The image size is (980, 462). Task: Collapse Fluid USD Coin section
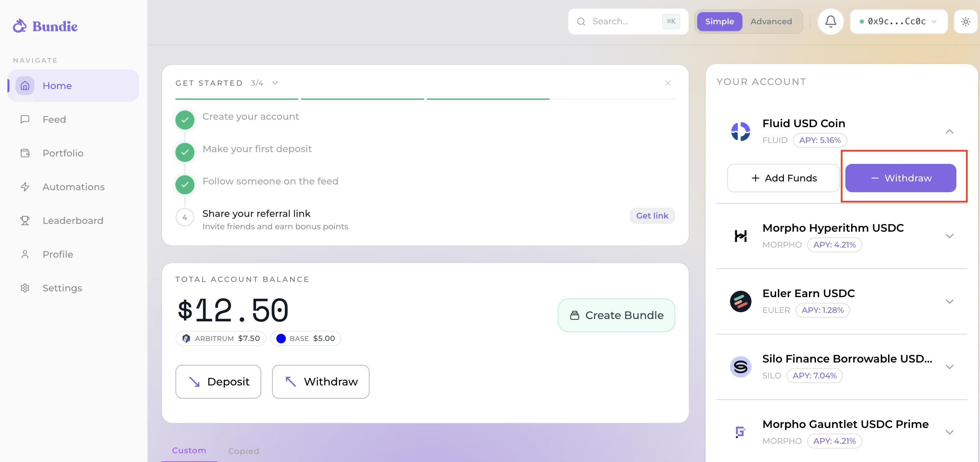(949, 132)
